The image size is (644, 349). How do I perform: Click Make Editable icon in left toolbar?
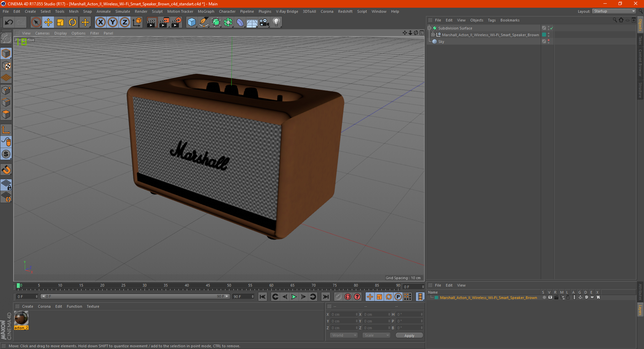[6, 38]
